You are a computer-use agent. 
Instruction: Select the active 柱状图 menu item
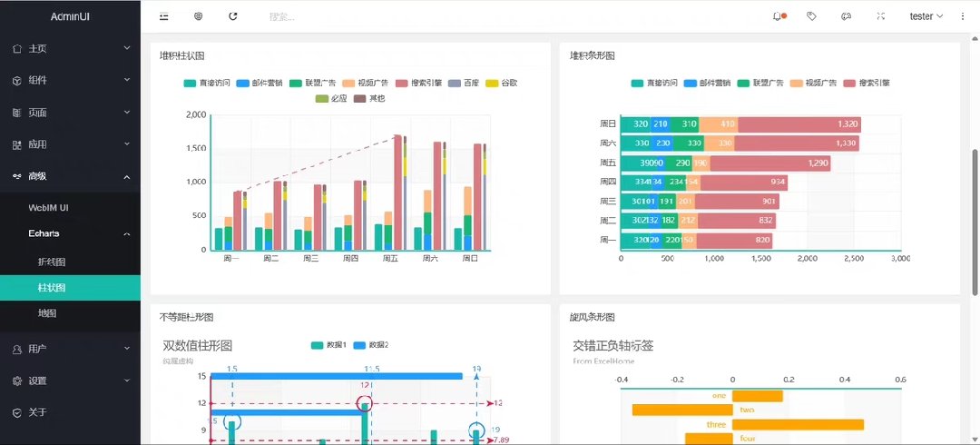click(x=70, y=288)
